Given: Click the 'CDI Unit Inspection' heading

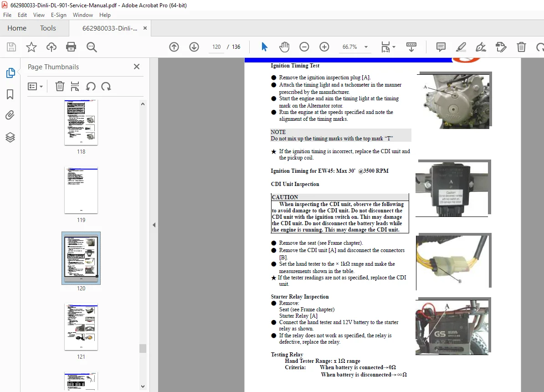Looking at the screenshot, I should pos(295,184).
